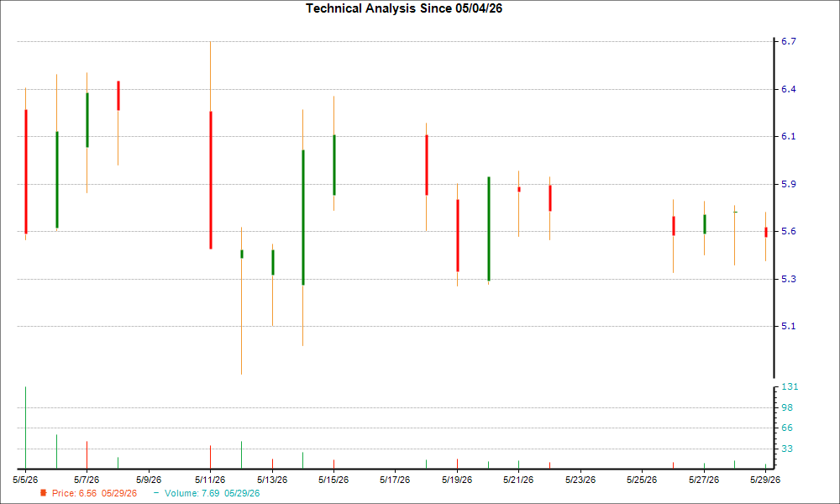Select the green candlestick above 5/7/26
Viewport: 840px width, 504px height.
87,120
